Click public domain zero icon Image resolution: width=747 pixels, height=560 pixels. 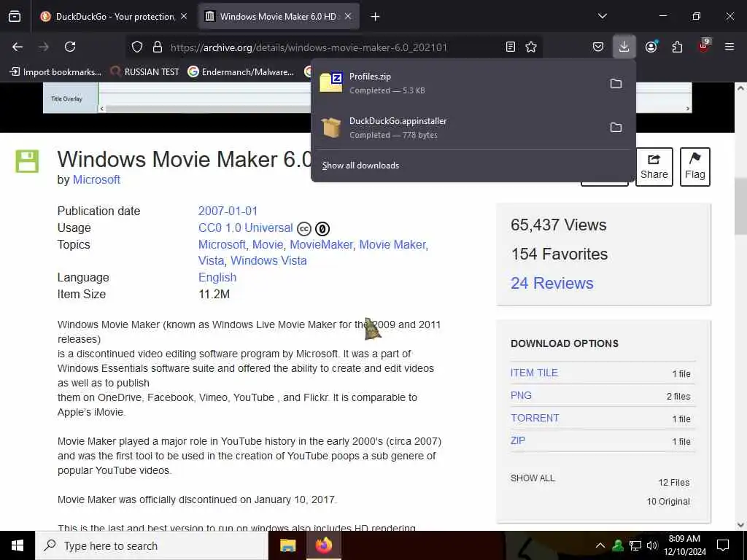[x=322, y=229]
